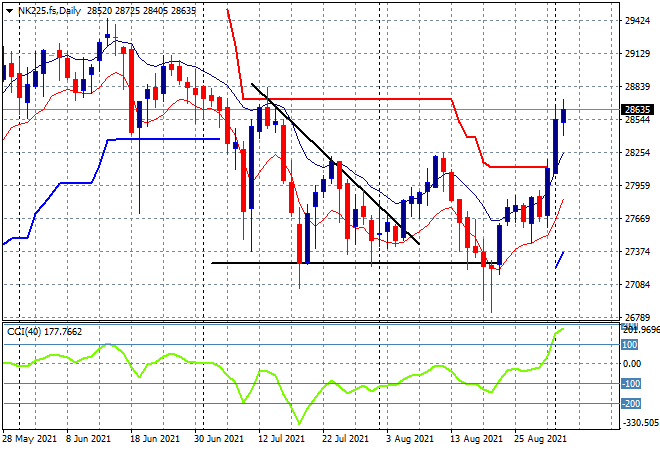Click the 18 Jun 2021 date label
The height and width of the screenshot is (450, 660).
pos(155,439)
